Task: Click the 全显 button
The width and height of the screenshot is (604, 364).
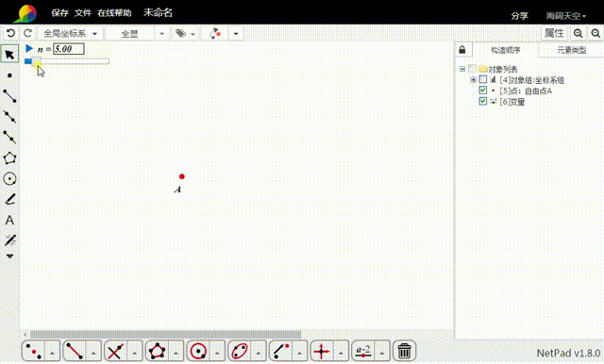Action: click(130, 33)
